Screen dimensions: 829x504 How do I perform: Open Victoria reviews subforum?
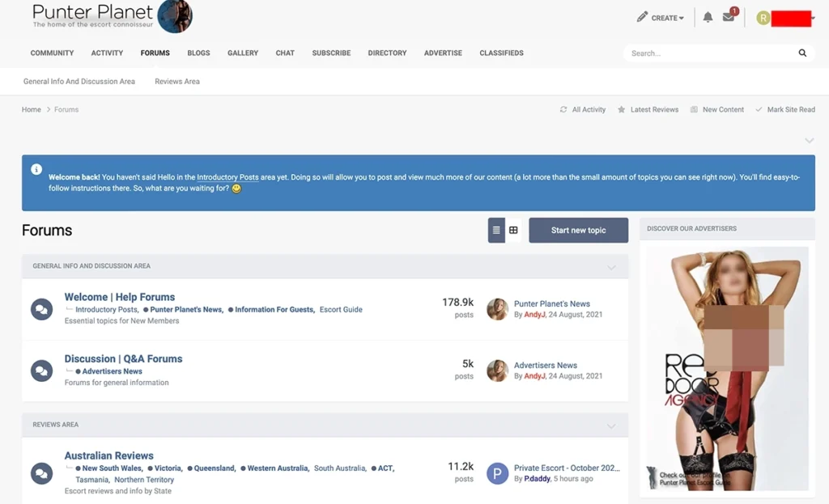point(168,468)
